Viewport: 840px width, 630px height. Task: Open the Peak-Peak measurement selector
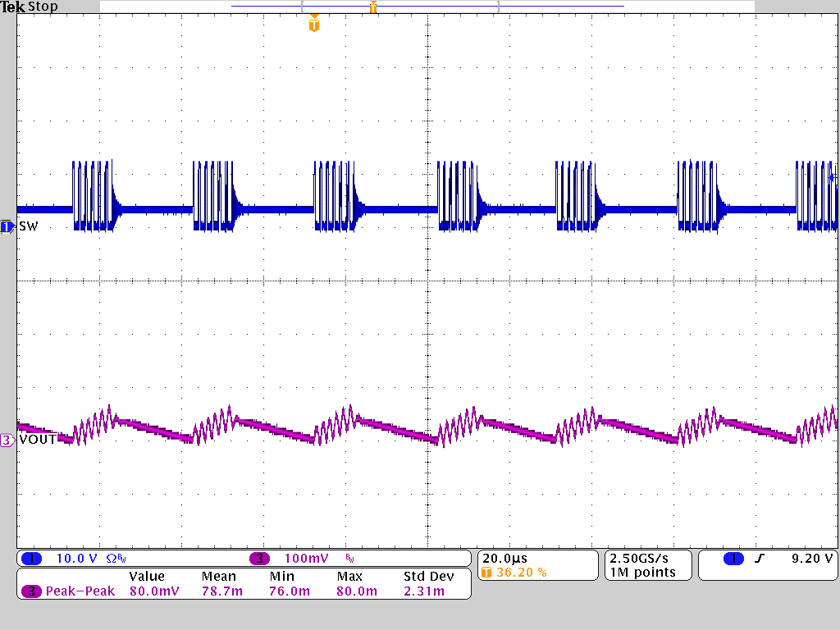tap(82, 591)
